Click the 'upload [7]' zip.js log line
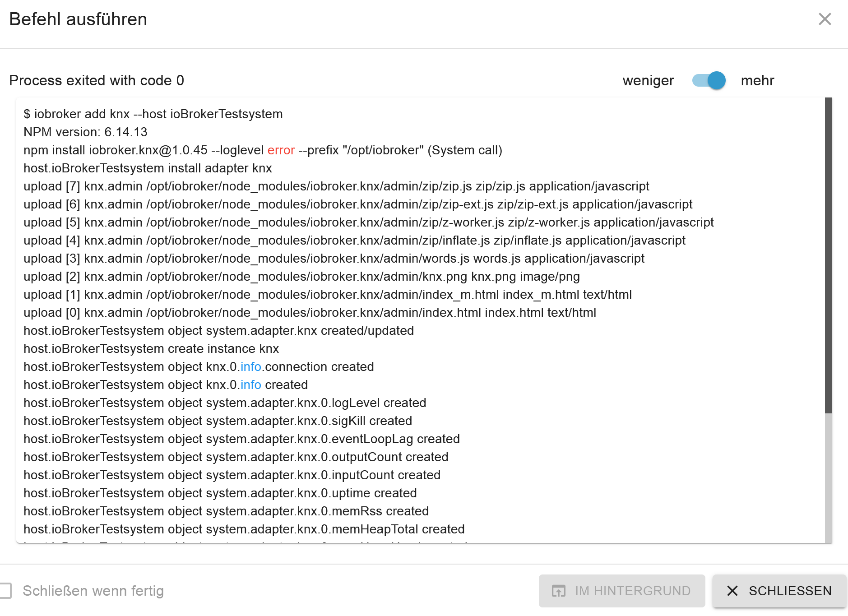The image size is (848, 616). [336, 186]
